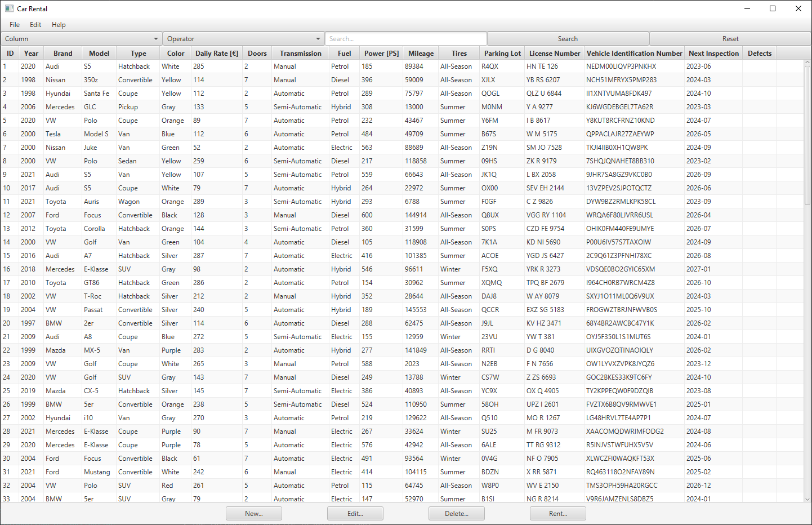Sort by Vehicle Identification Number header
This screenshot has width=812, height=525.
coord(635,54)
